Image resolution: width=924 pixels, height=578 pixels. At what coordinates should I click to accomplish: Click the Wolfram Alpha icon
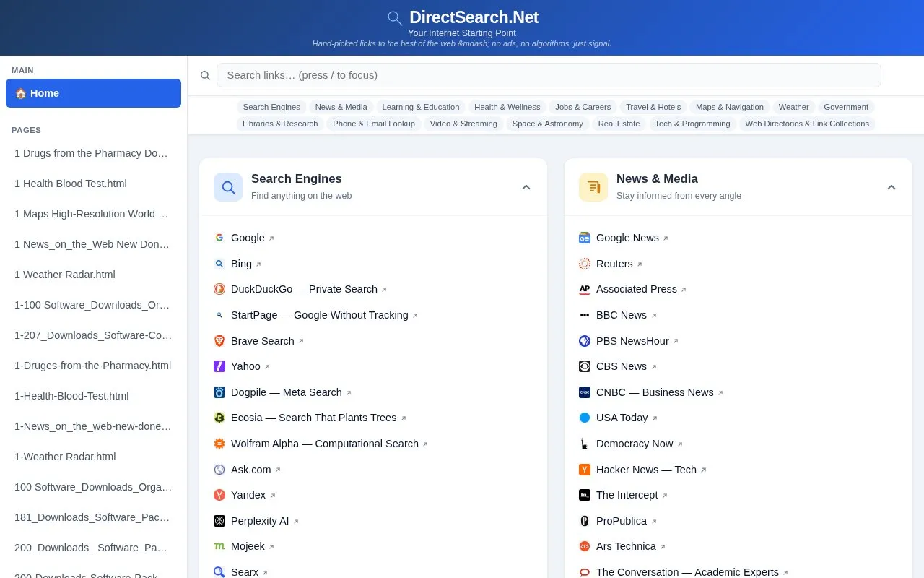tap(219, 444)
